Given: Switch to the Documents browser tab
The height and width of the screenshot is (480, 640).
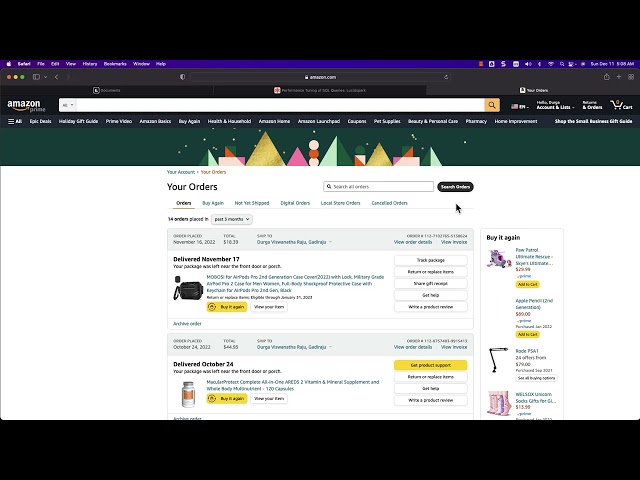Looking at the screenshot, I should [x=107, y=90].
